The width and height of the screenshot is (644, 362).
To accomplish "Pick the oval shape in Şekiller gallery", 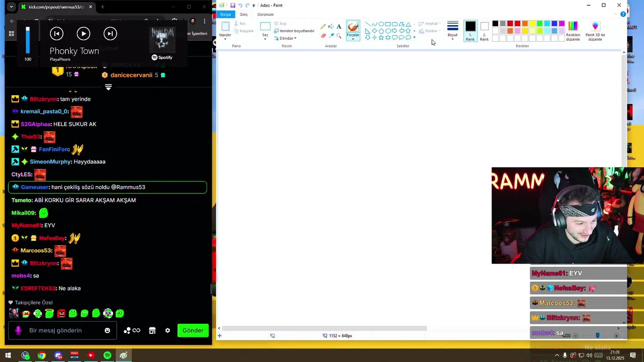I will [381, 24].
